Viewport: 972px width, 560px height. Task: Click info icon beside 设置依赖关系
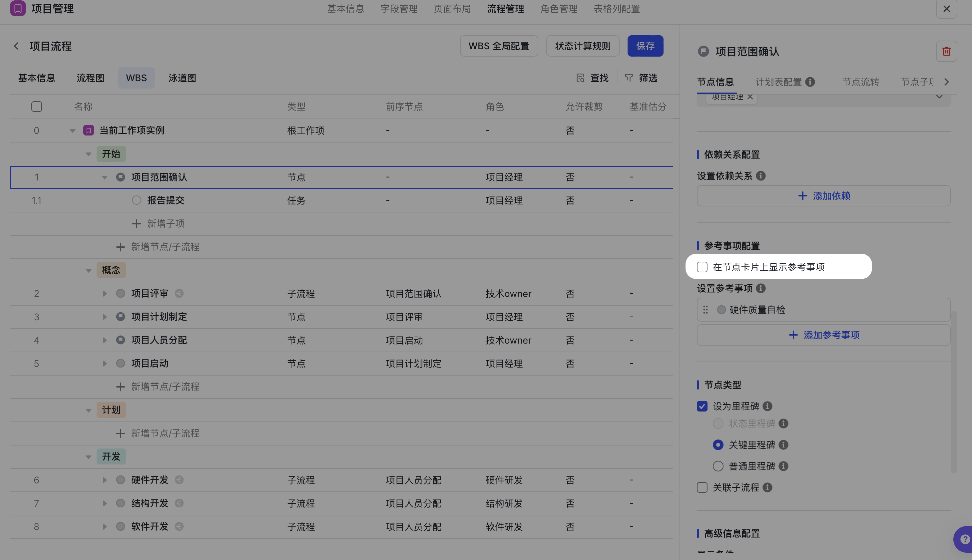tap(761, 176)
